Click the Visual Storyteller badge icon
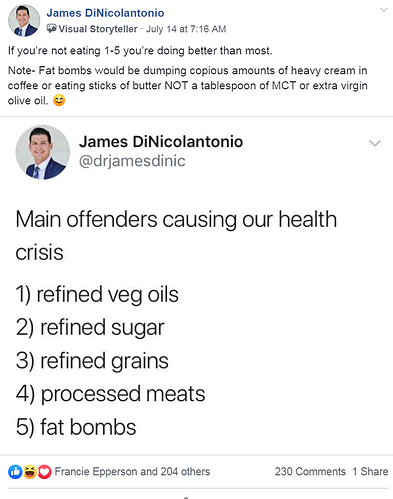393x499 pixels. (x=51, y=29)
